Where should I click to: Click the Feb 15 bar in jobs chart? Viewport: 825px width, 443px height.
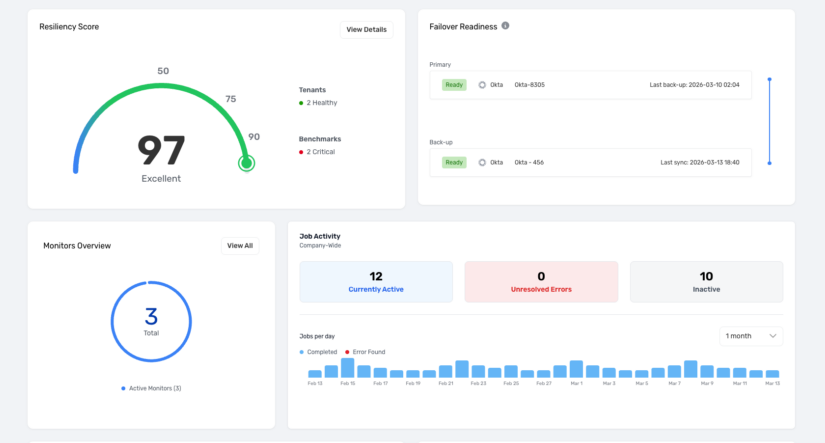tap(347, 368)
